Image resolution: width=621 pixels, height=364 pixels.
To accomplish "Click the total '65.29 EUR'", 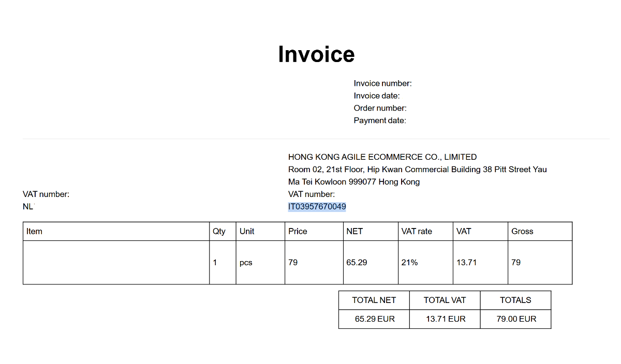I will 375,319.
